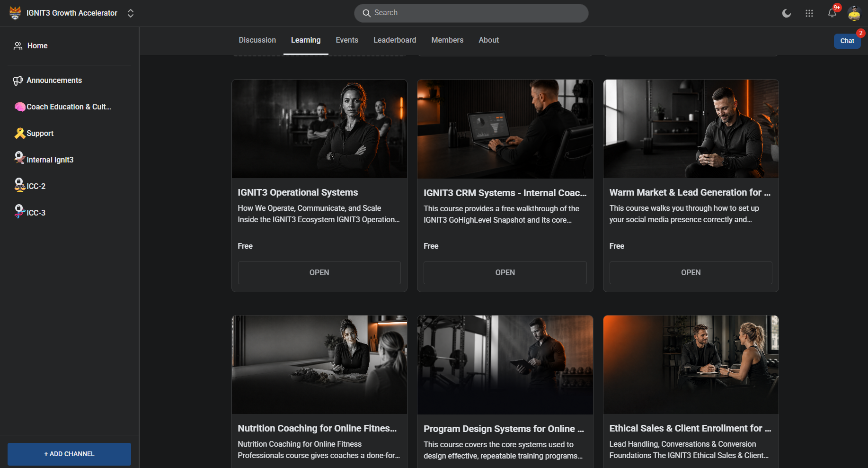Click the IGNIT3 Growth Accelerator community name
Screen dimensions: 868x468
(72, 13)
